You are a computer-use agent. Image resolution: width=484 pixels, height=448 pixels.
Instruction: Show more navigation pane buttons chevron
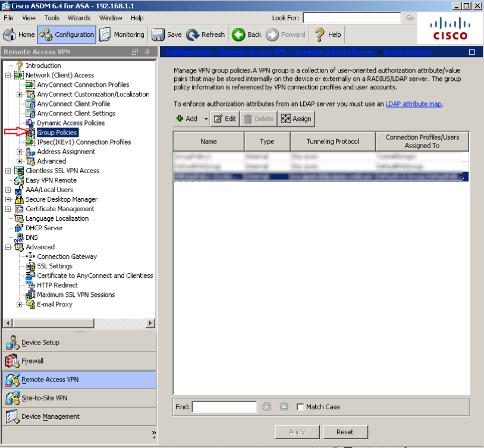[154, 434]
